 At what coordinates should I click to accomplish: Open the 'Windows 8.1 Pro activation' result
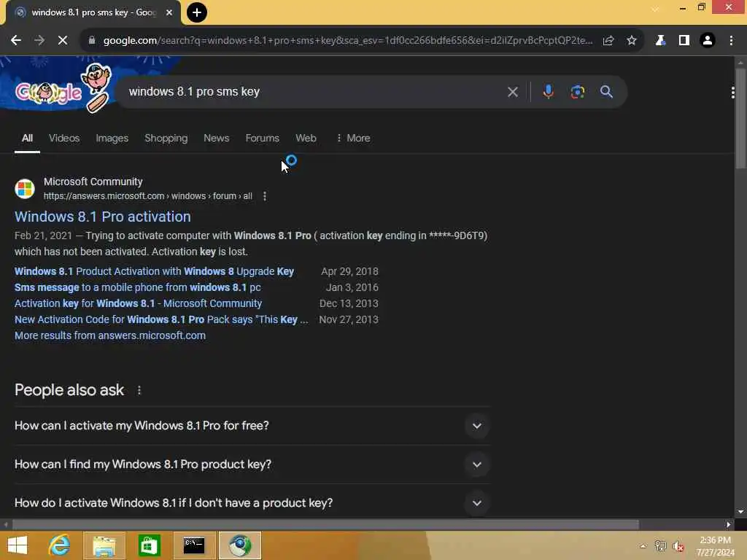pyautogui.click(x=102, y=217)
